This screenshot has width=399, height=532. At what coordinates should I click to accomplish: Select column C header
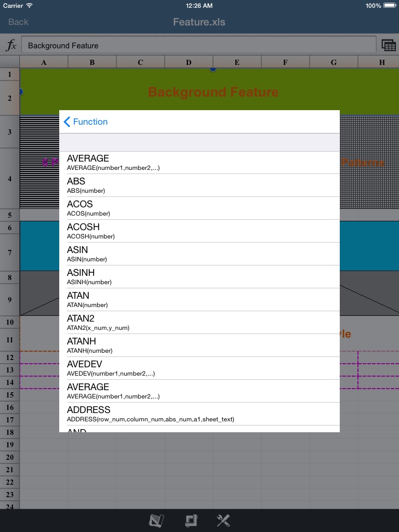[x=140, y=62]
